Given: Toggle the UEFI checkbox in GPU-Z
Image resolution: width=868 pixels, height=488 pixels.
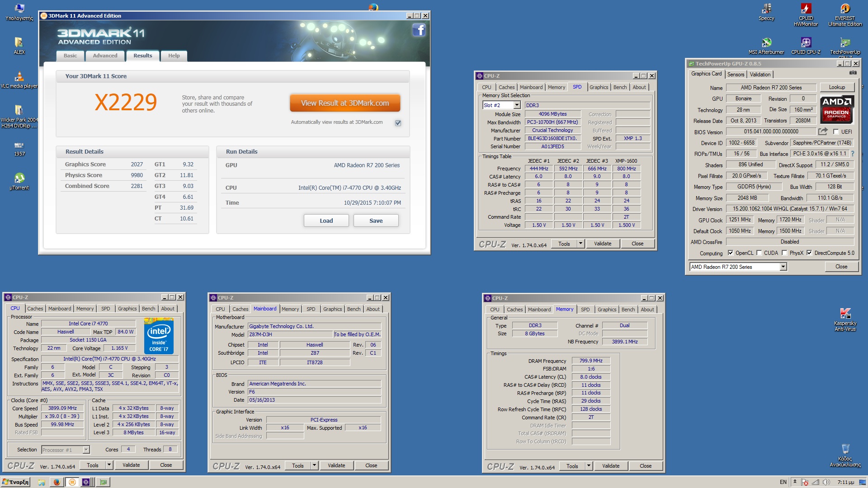Looking at the screenshot, I should (x=836, y=132).
